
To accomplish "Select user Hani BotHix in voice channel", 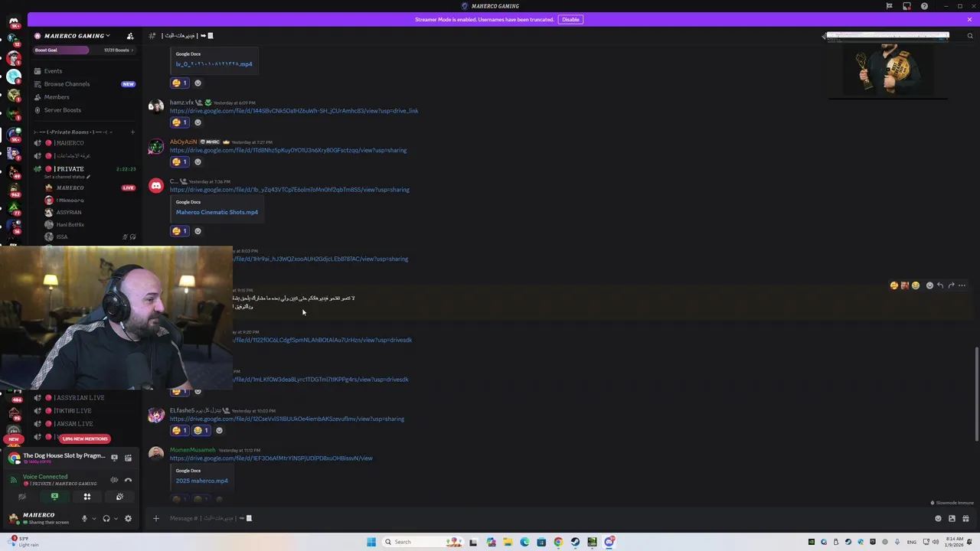I will [70, 225].
